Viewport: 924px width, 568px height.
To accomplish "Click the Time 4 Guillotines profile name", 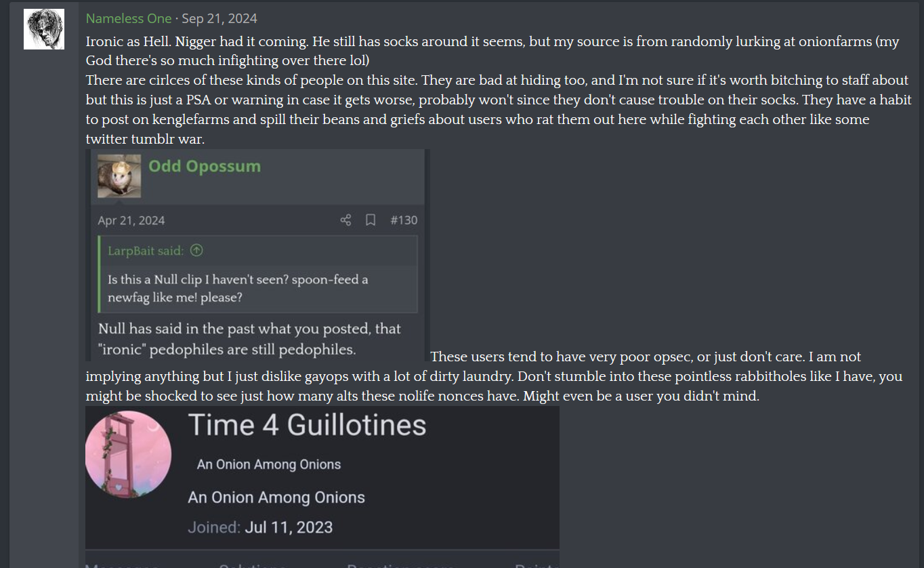I will point(308,425).
